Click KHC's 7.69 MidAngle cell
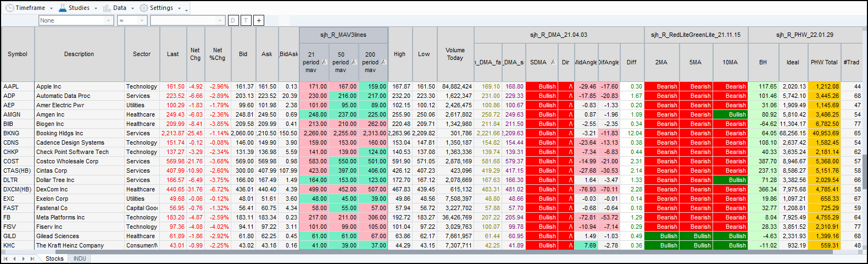Screen dimensions: 868x264 click(x=586, y=245)
